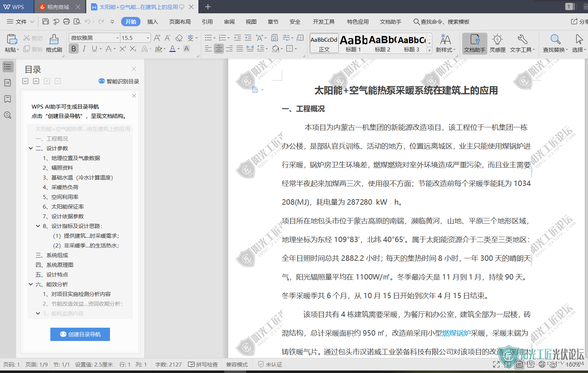
Task: Click the bulleted list icon
Action: (x=208, y=38)
